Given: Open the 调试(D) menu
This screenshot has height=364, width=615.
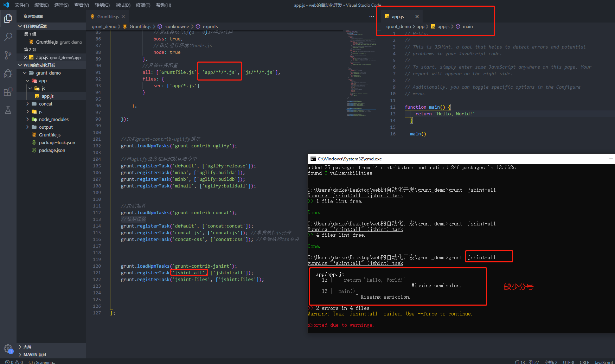Looking at the screenshot, I should [123, 5].
